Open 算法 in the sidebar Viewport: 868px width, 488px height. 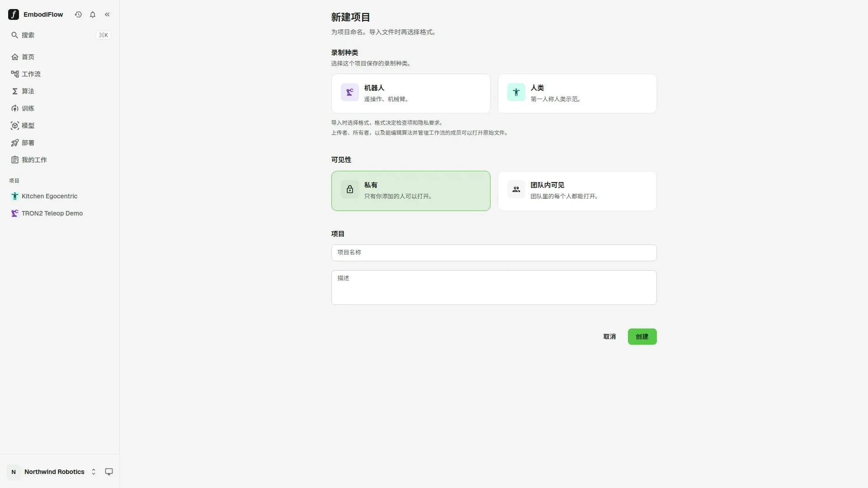pos(60,91)
